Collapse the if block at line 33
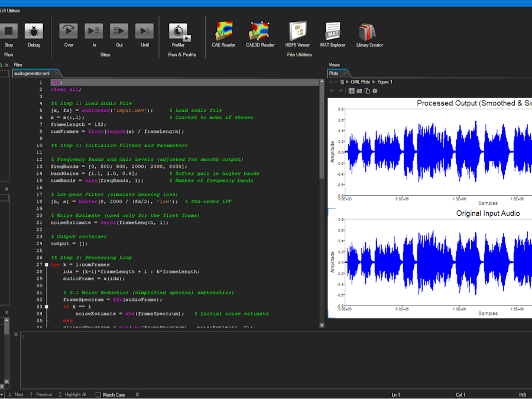This screenshot has height=399, width=532. 47,307
